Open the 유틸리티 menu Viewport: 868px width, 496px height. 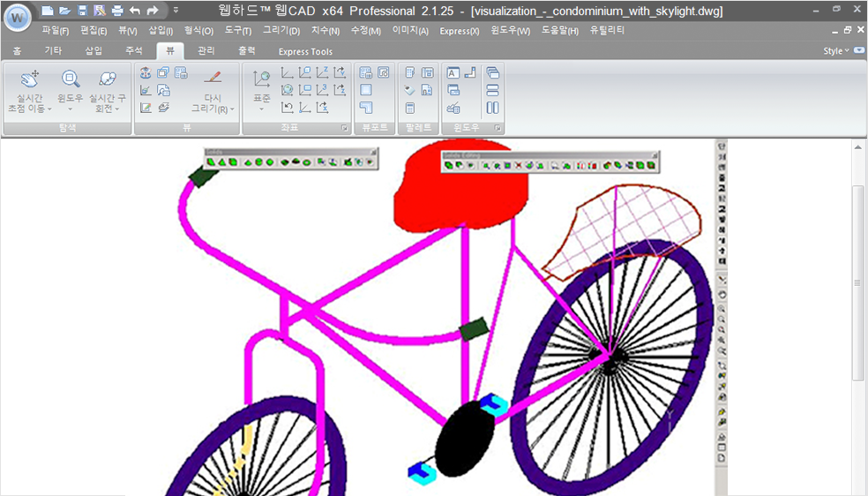coord(607,30)
